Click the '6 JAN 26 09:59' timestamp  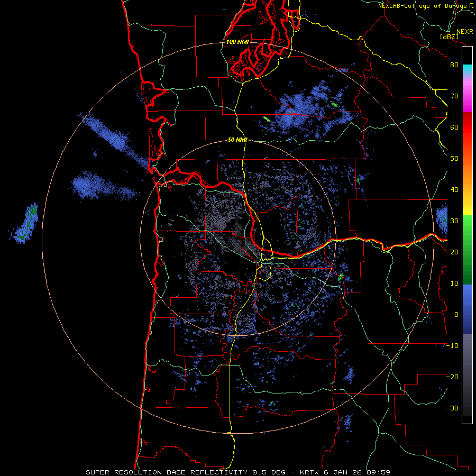357,472
